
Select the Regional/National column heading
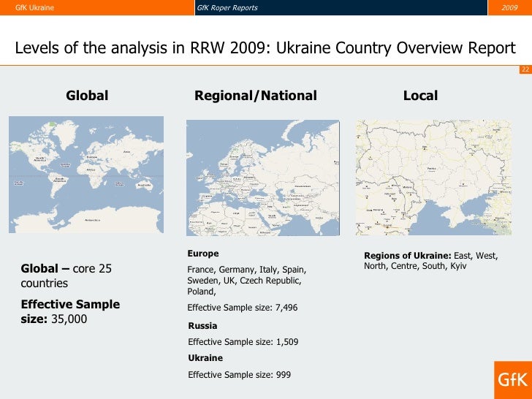pos(256,96)
